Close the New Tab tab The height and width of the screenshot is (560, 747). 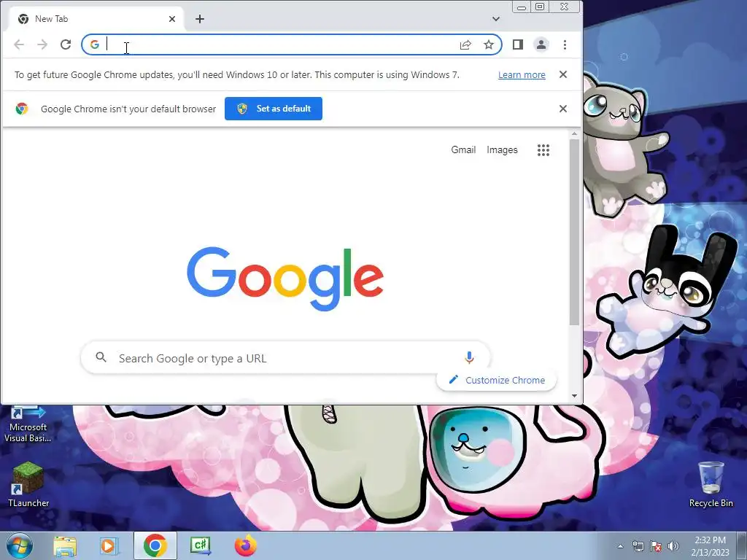point(172,19)
